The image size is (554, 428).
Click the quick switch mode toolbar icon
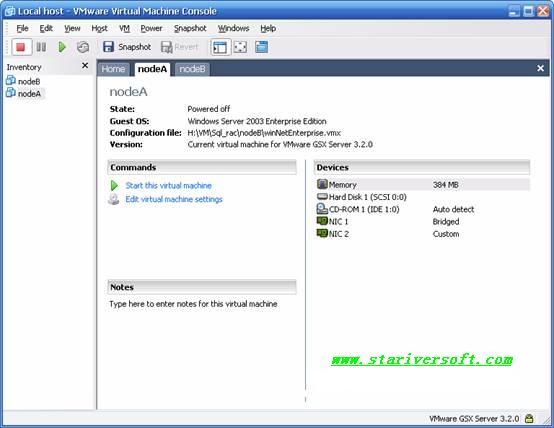click(261, 47)
